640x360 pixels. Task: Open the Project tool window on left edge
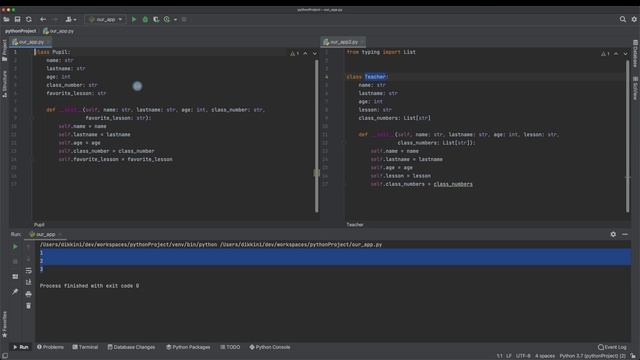[4, 51]
